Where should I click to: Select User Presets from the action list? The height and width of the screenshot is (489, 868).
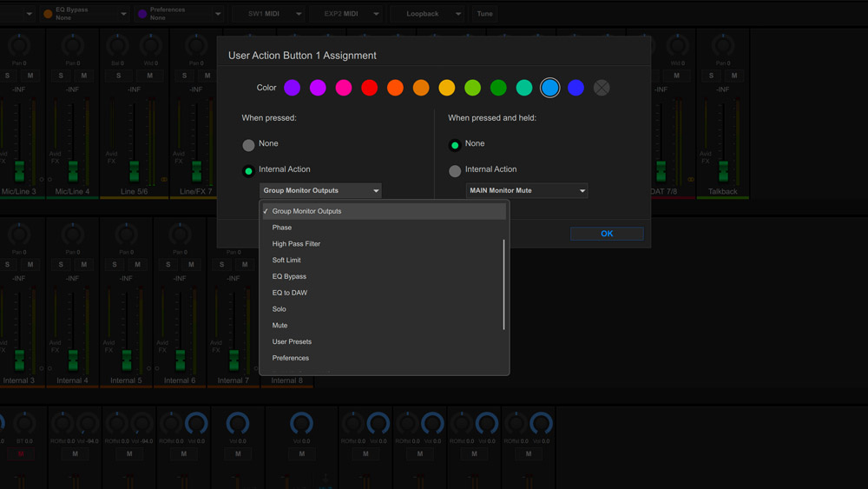292,341
